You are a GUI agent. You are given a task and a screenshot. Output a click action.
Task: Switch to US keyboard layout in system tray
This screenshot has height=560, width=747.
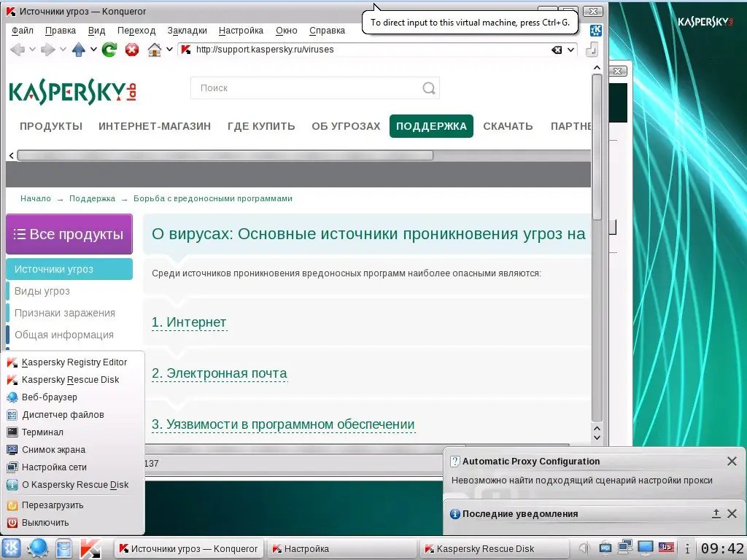[x=666, y=549]
